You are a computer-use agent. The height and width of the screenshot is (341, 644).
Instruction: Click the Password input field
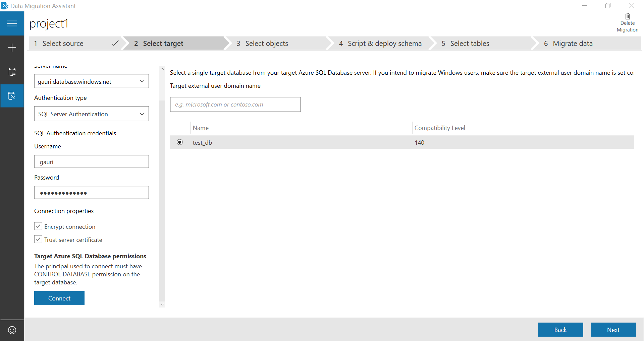tap(92, 193)
